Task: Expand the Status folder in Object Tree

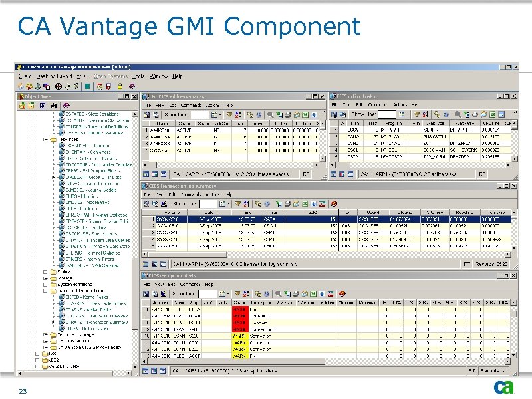Action: tap(45, 272)
